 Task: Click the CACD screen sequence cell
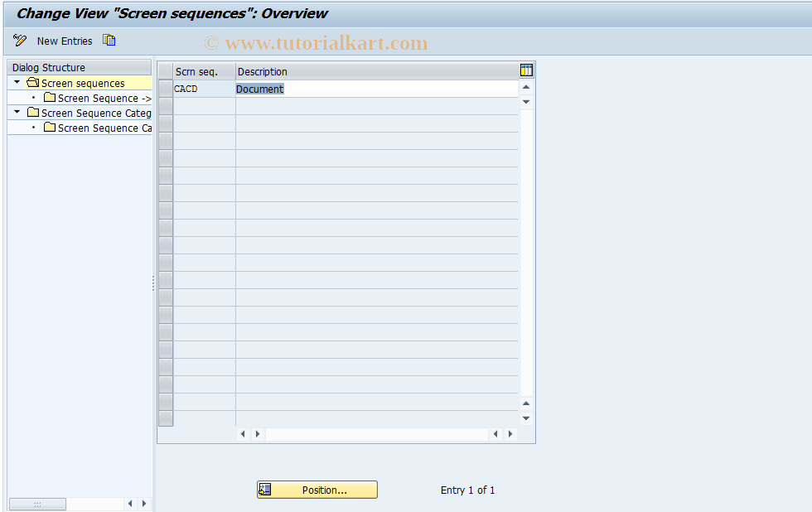click(204, 89)
